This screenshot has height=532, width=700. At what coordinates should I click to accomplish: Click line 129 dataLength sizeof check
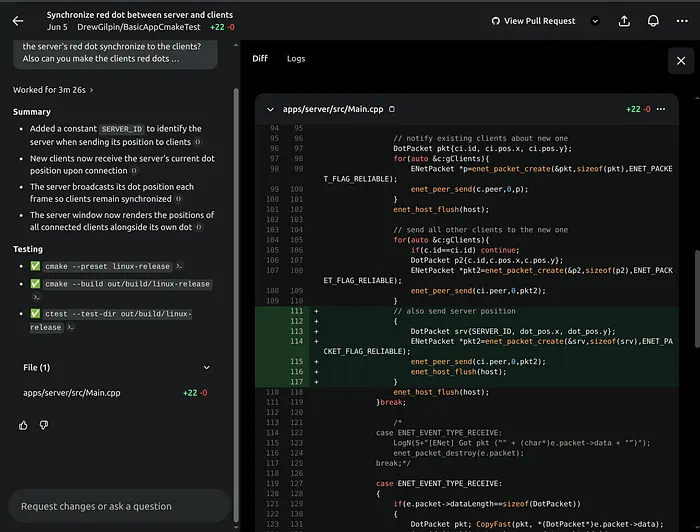[487, 504]
